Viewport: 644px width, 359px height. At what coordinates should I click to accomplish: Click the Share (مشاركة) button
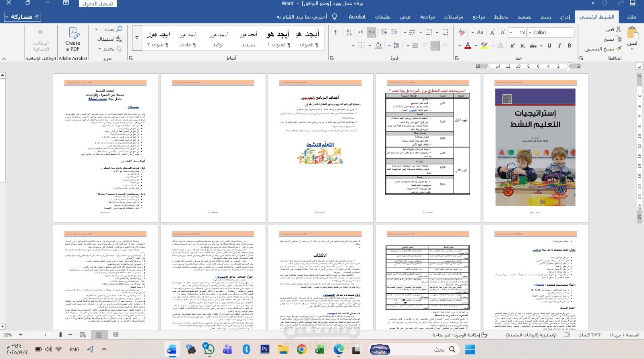23,17
